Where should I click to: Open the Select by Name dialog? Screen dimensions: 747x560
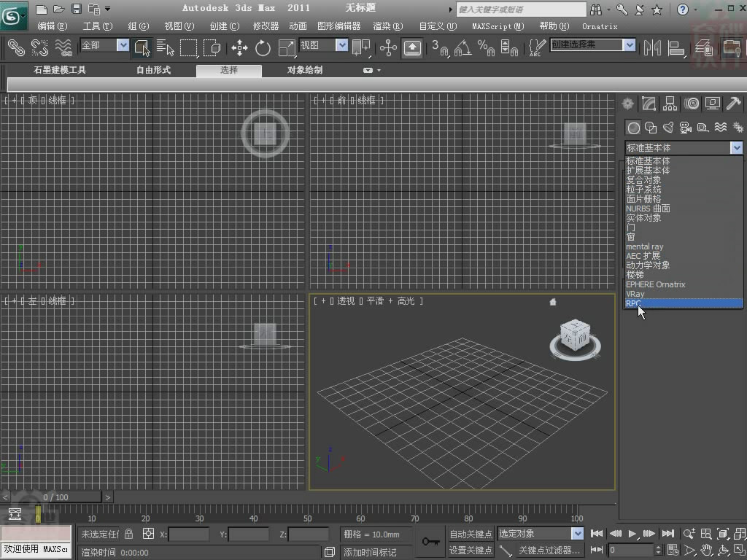point(165,47)
